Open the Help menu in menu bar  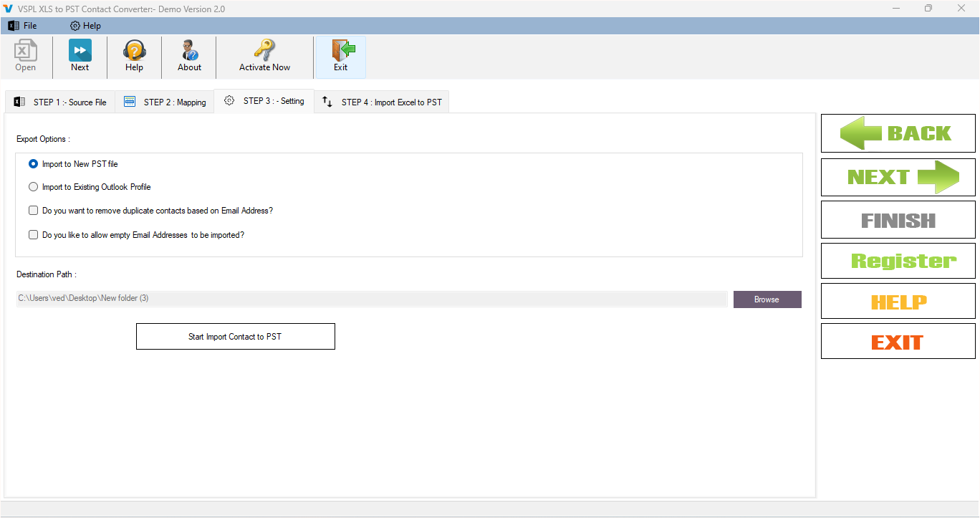coord(85,26)
